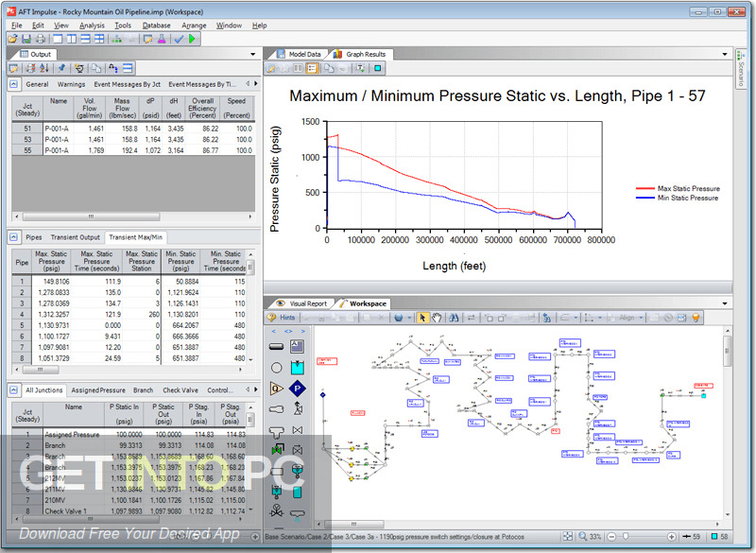Click the Event Messages By Jct tab
This screenshot has width=756, height=553.
pyautogui.click(x=128, y=84)
